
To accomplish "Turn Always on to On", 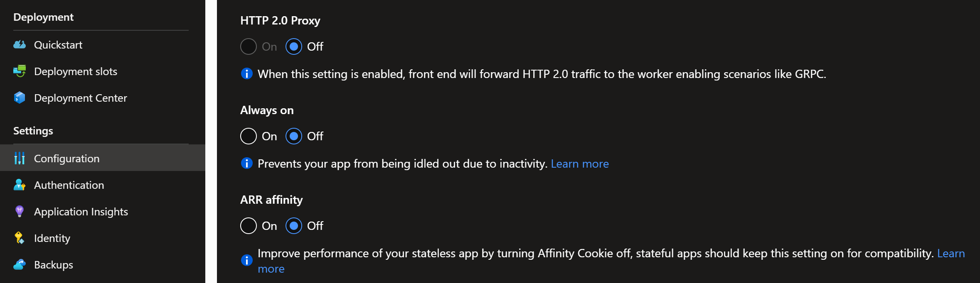I will click(248, 136).
